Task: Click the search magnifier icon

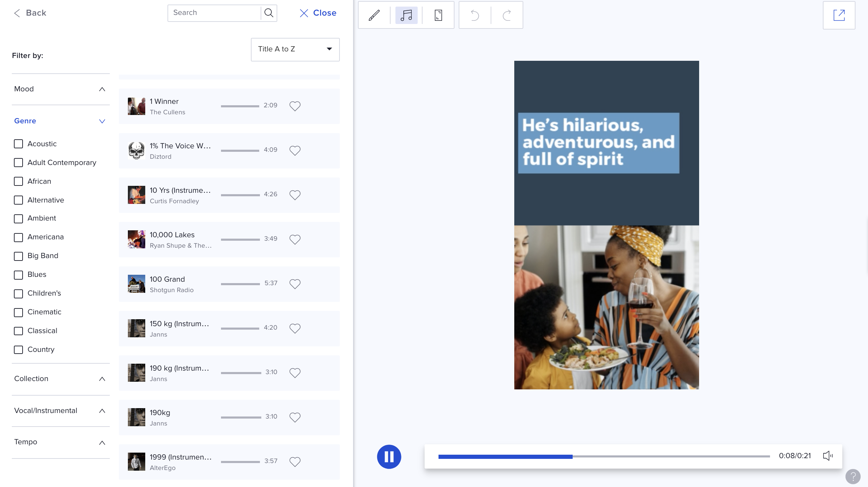Action: [x=269, y=13]
